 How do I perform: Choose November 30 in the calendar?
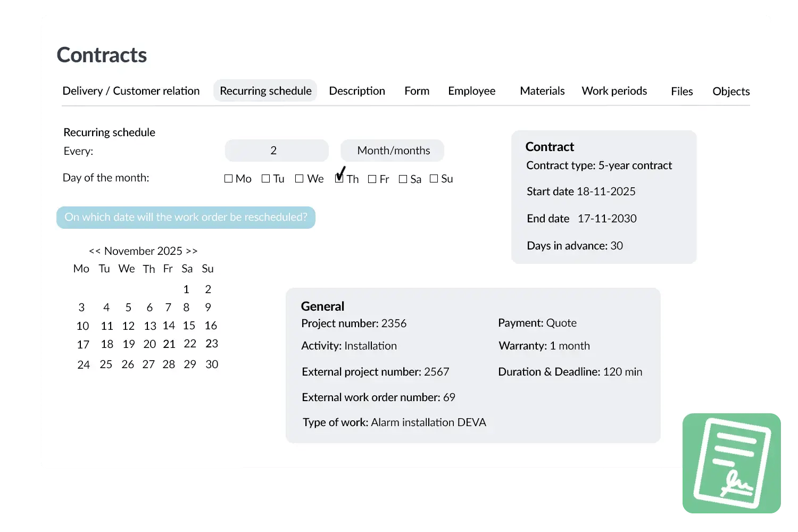(212, 364)
